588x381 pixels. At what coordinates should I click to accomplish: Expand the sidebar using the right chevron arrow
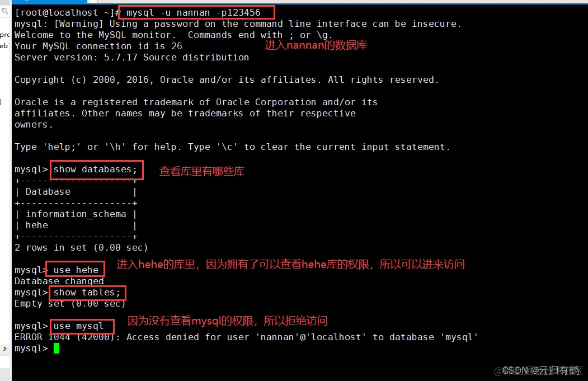[4, 349]
